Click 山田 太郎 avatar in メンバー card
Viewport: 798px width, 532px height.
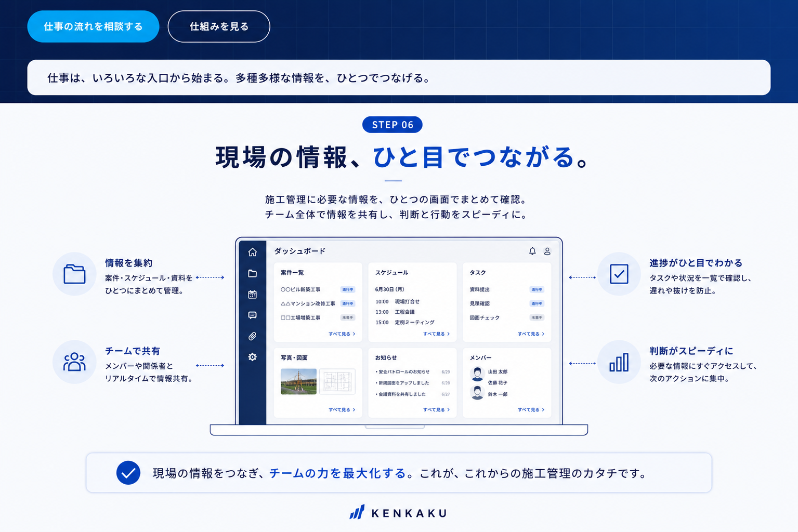[x=478, y=373]
